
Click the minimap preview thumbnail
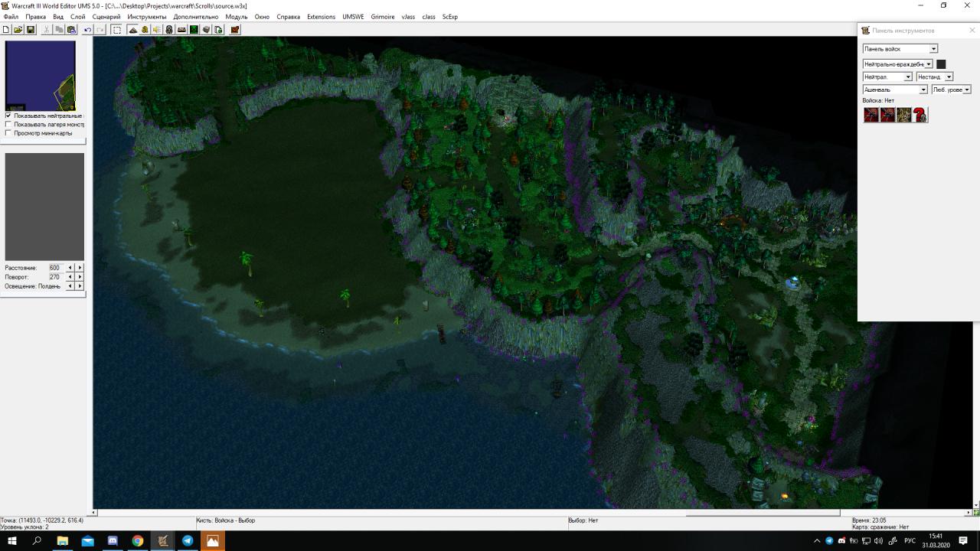click(x=41, y=76)
